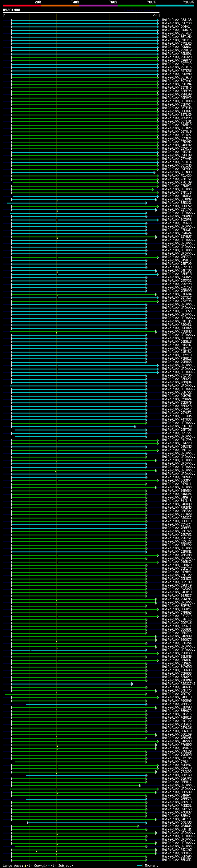Select label UniRef100_A9RVN0
Screen dimensions: 197x868
177,74
